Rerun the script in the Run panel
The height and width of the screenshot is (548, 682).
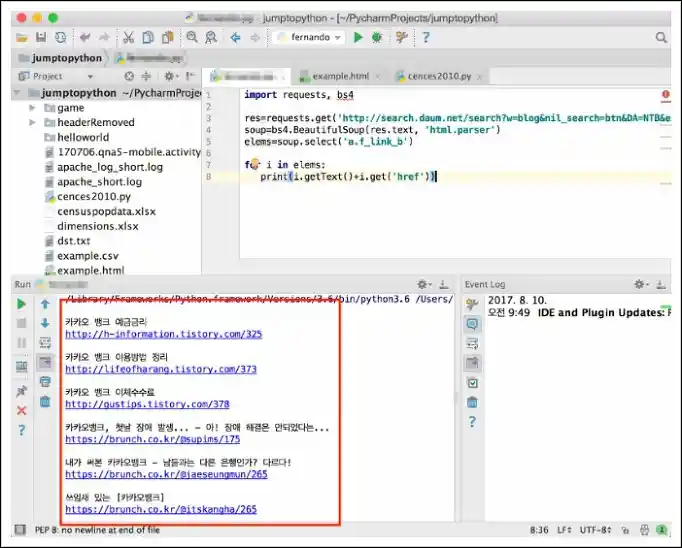click(x=21, y=304)
